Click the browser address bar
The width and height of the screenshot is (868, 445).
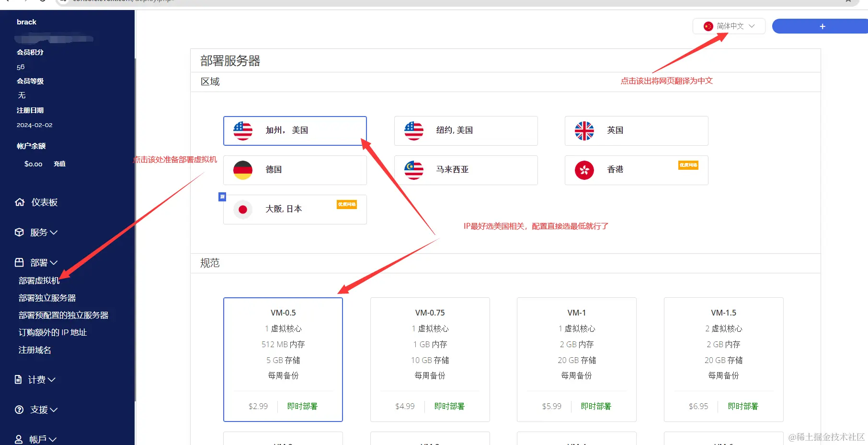(192, 1)
